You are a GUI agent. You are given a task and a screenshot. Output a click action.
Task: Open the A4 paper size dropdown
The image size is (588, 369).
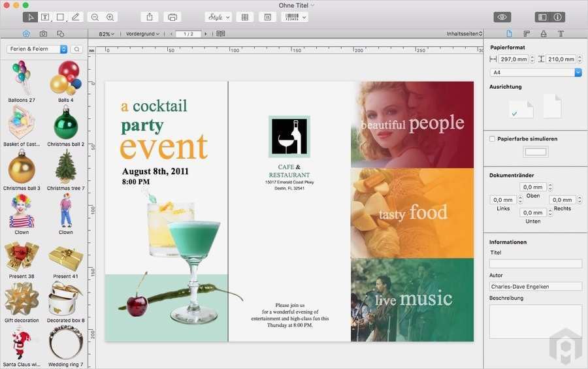tap(535, 72)
